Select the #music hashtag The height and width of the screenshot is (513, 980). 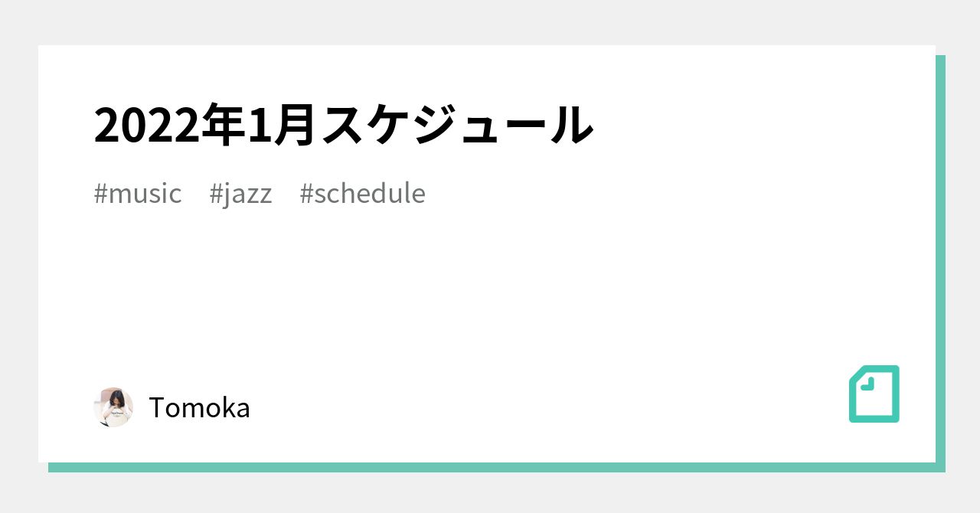138,194
